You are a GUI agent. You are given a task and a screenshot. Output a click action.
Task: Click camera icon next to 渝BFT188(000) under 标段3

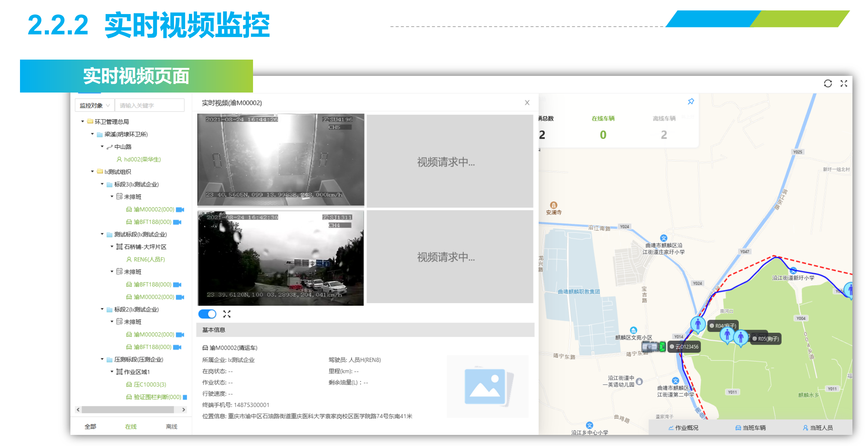click(177, 222)
